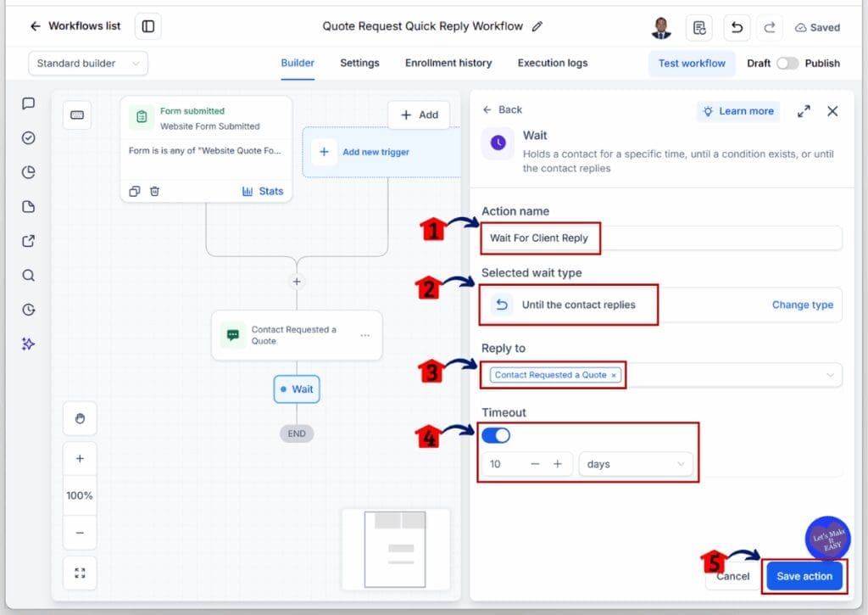
Task: Open the sticky note icon in sidebar
Action: [x=28, y=207]
